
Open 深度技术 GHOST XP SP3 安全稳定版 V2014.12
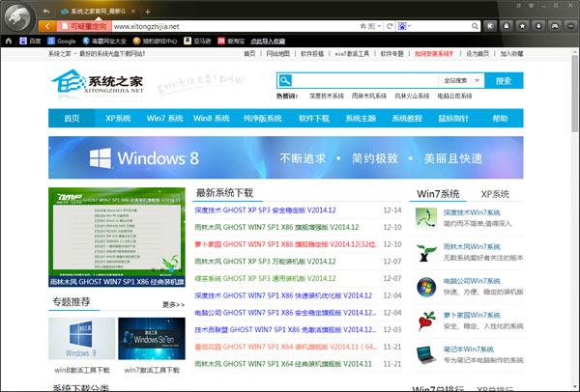coord(265,210)
